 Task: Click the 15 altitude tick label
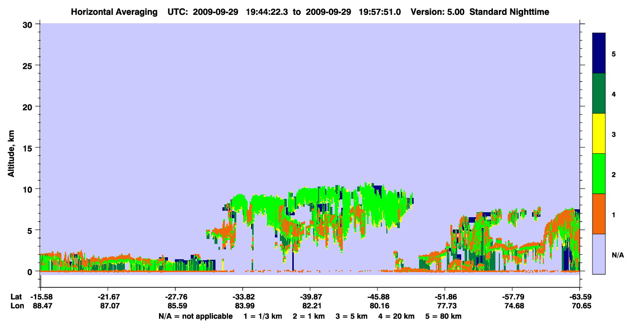point(29,148)
